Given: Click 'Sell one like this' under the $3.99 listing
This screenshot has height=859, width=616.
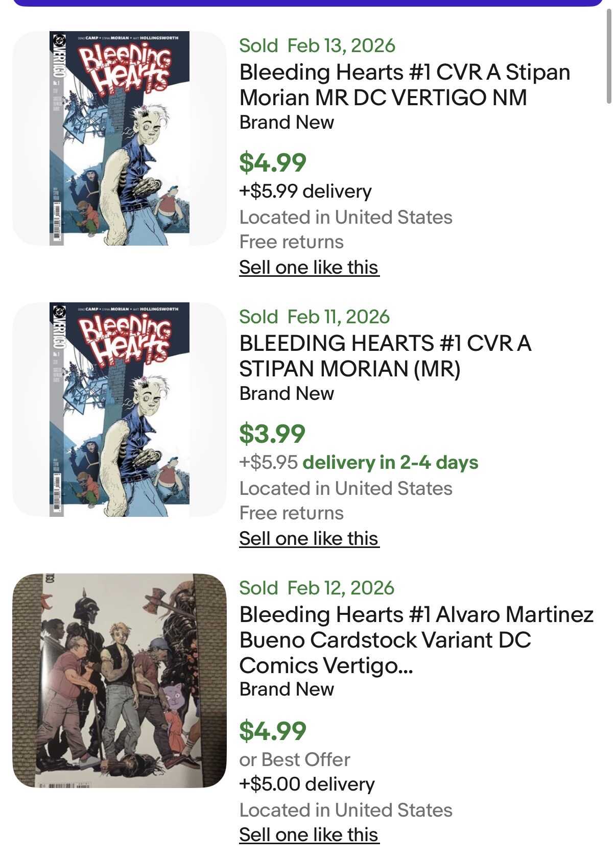Looking at the screenshot, I should pyautogui.click(x=309, y=538).
